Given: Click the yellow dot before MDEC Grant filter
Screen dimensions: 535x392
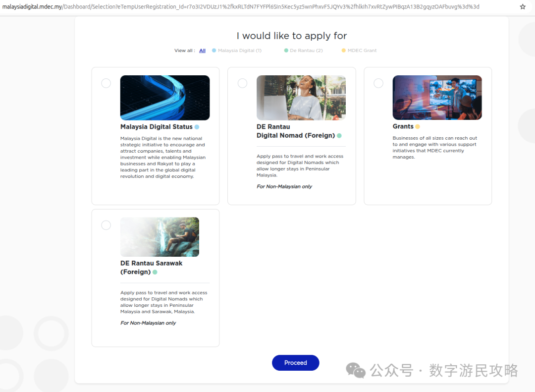Looking at the screenshot, I should (x=344, y=51).
